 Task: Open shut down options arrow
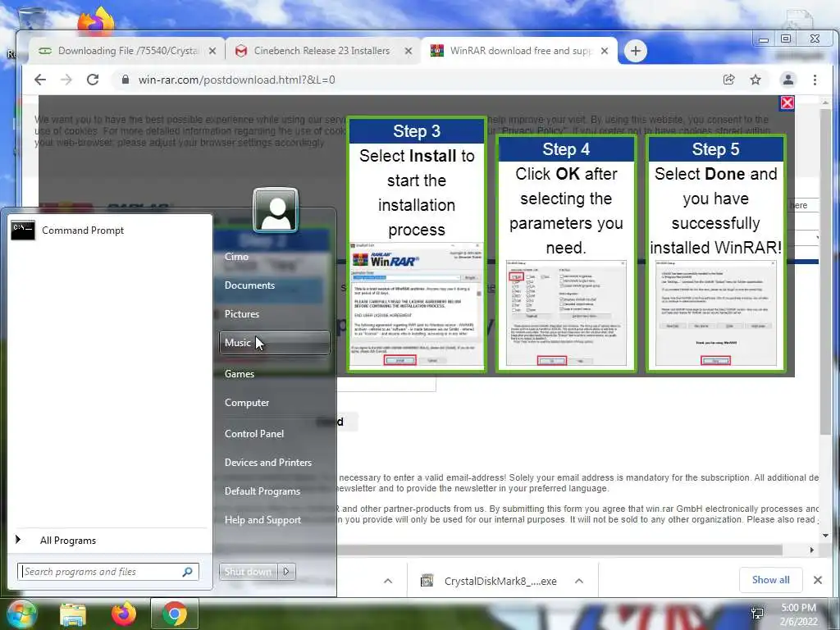(x=286, y=572)
